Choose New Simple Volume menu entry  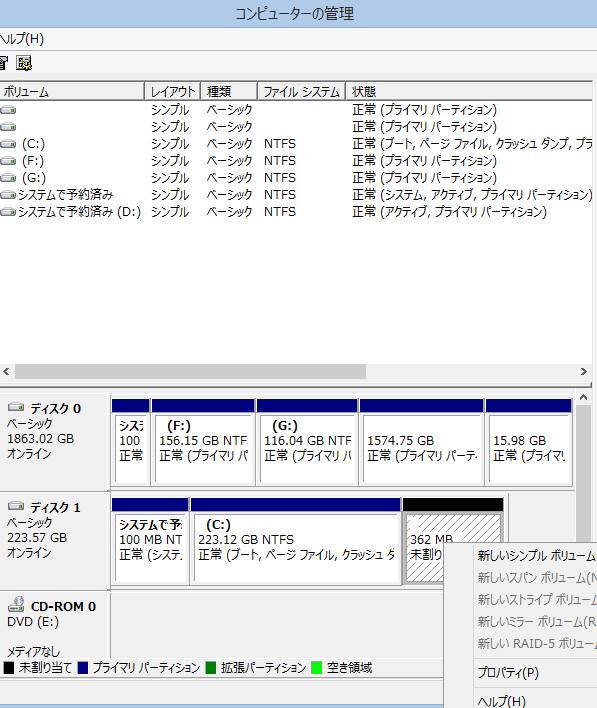coord(536,555)
